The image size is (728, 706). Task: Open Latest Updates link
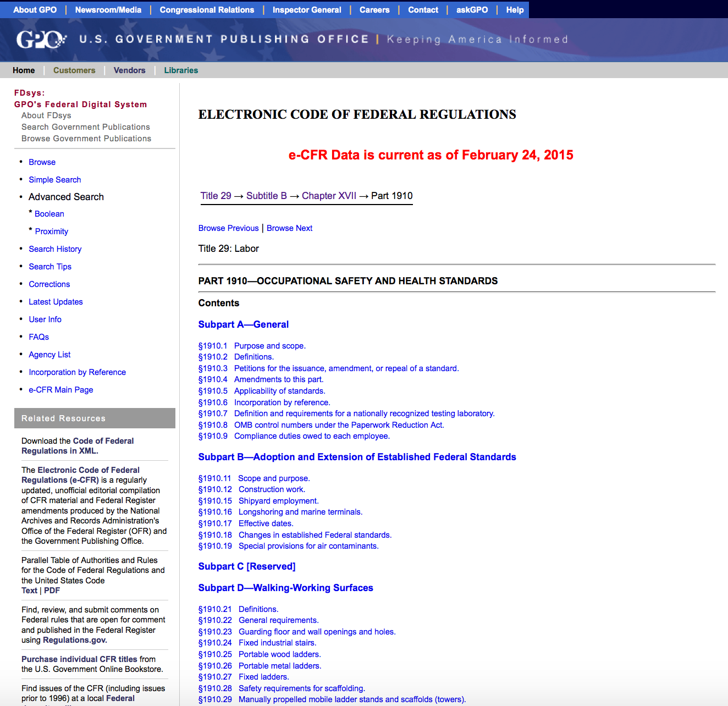(x=56, y=302)
